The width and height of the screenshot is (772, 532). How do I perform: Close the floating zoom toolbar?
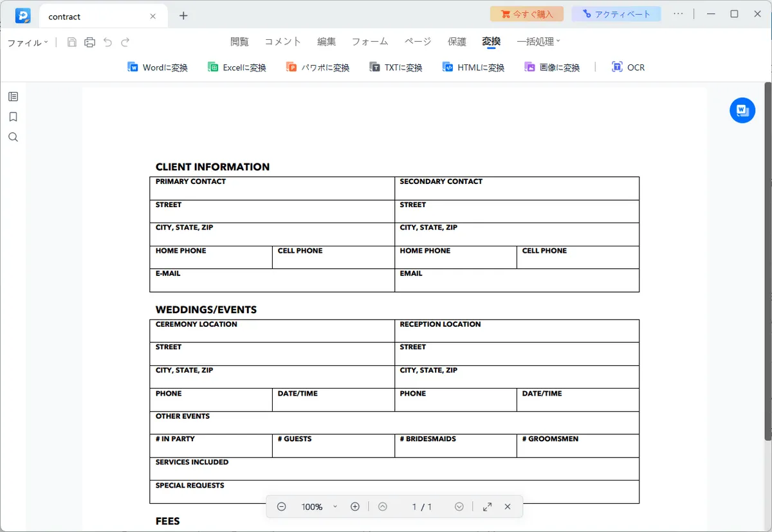508,507
